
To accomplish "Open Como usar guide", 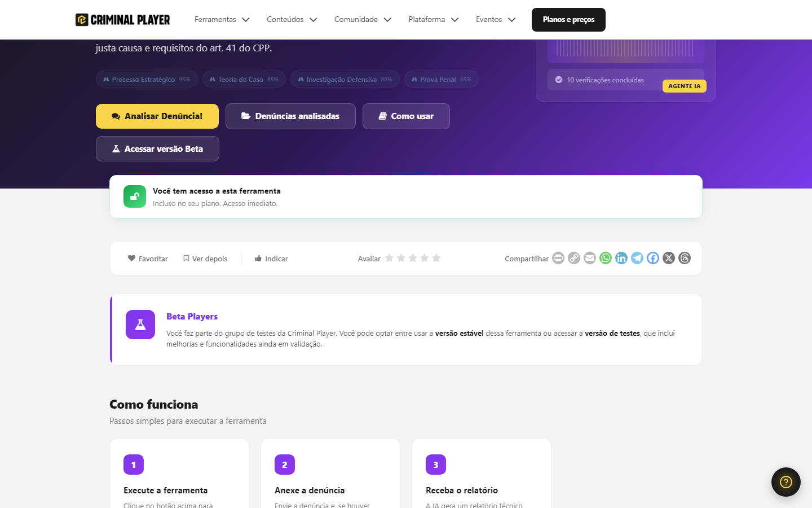I will click(x=406, y=116).
